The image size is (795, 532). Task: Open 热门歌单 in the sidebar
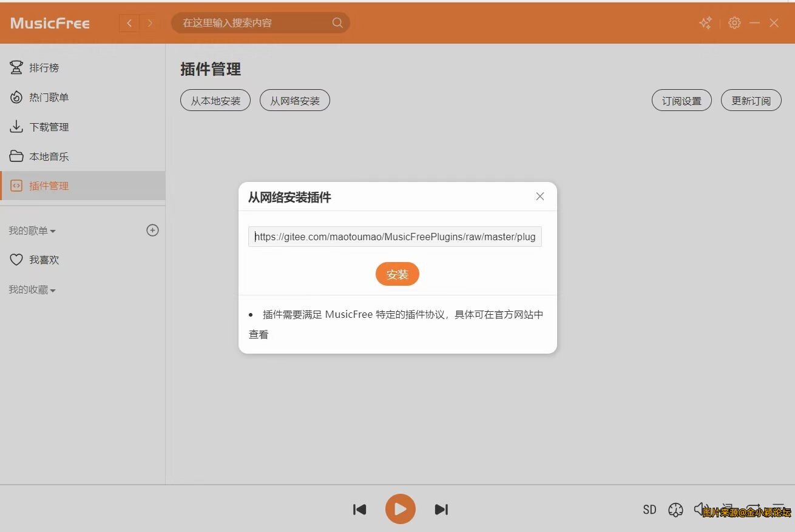click(83, 97)
